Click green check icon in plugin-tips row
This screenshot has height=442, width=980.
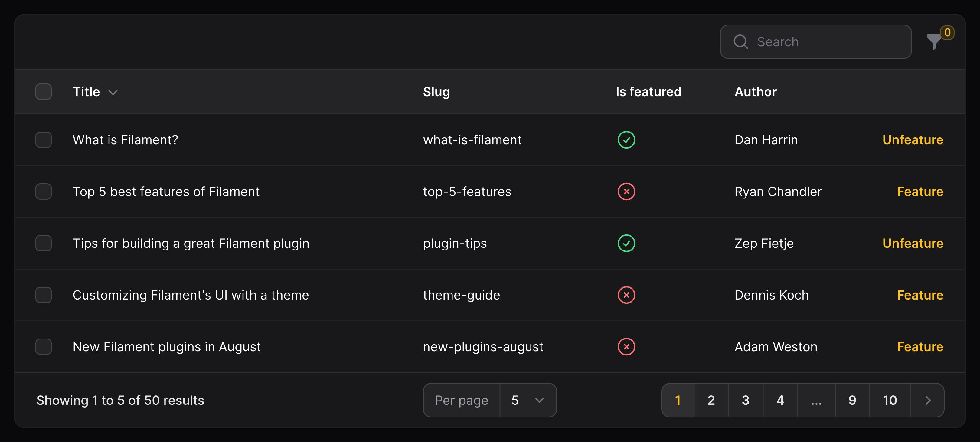[626, 243]
